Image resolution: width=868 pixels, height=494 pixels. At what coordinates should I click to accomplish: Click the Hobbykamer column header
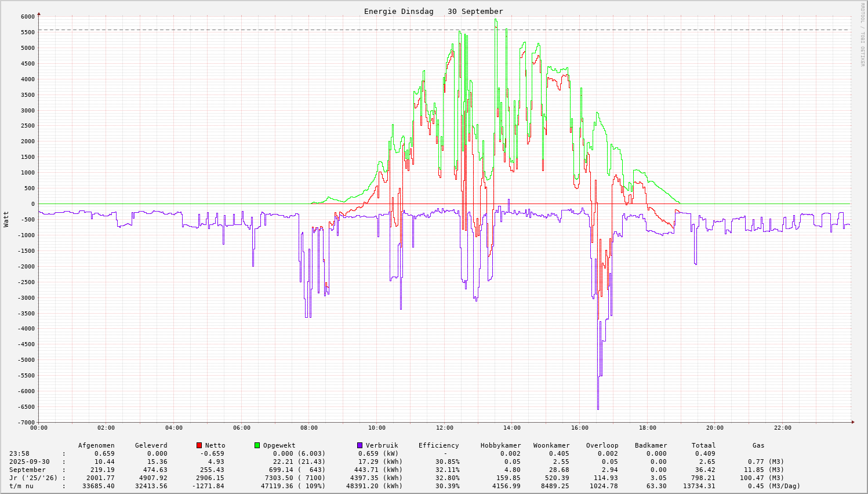[500, 445]
